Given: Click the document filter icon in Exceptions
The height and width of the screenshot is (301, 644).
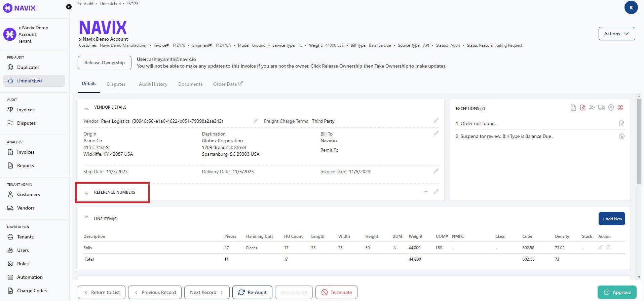Looking at the screenshot, I should (573, 108).
